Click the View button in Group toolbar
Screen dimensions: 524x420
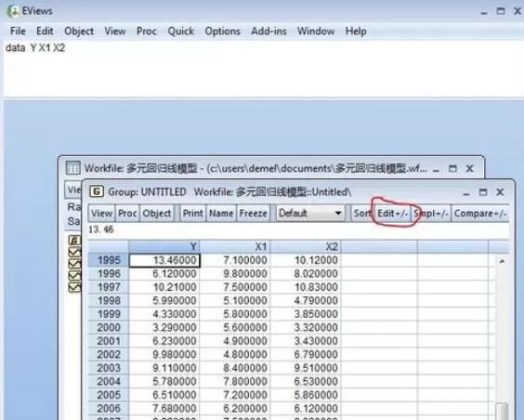pyautogui.click(x=101, y=213)
